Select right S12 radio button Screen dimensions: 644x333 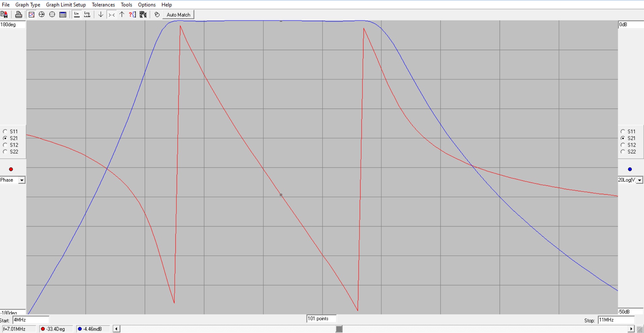(622, 145)
